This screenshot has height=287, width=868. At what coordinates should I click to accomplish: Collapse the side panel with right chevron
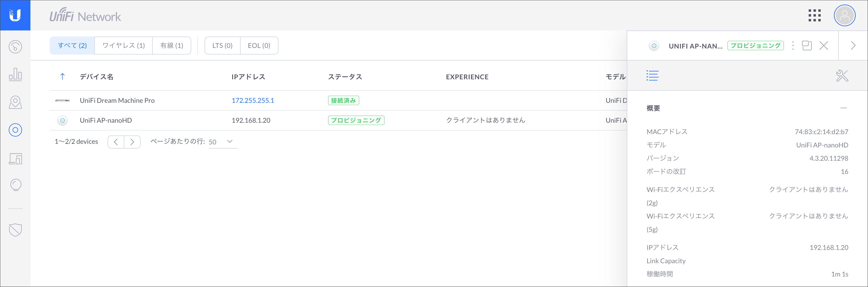pyautogui.click(x=853, y=46)
